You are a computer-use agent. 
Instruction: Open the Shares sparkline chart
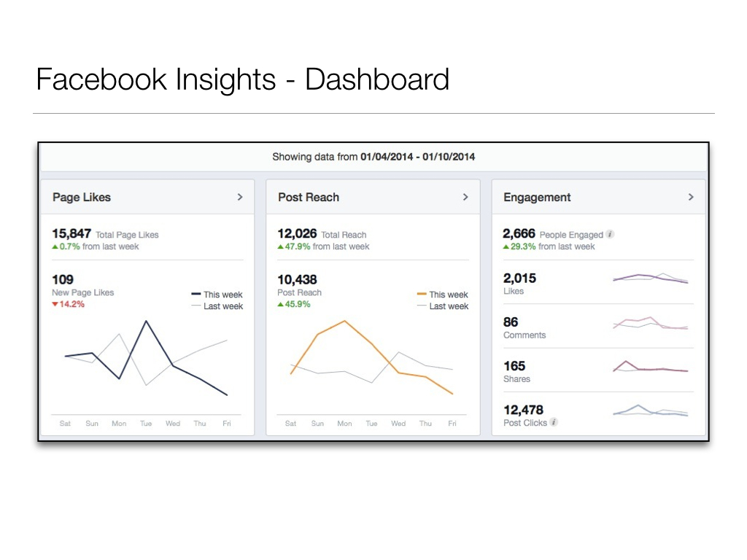click(650, 367)
